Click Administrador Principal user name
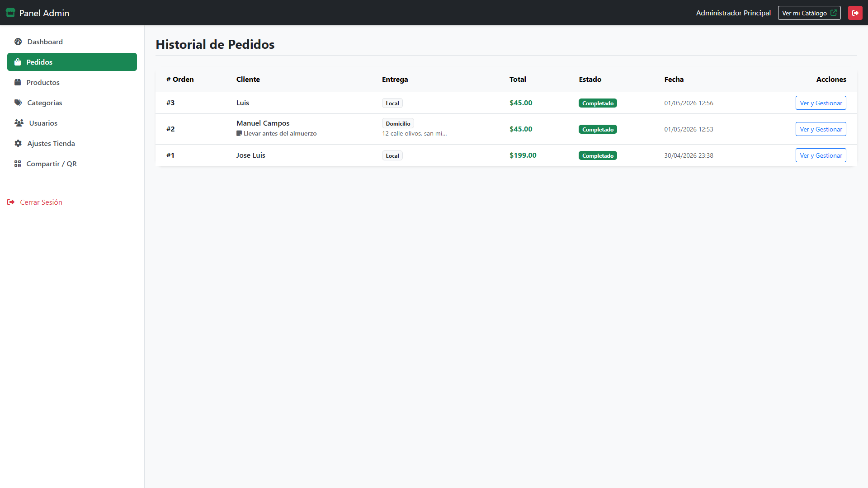This screenshot has height=488, width=868. pos(733,13)
